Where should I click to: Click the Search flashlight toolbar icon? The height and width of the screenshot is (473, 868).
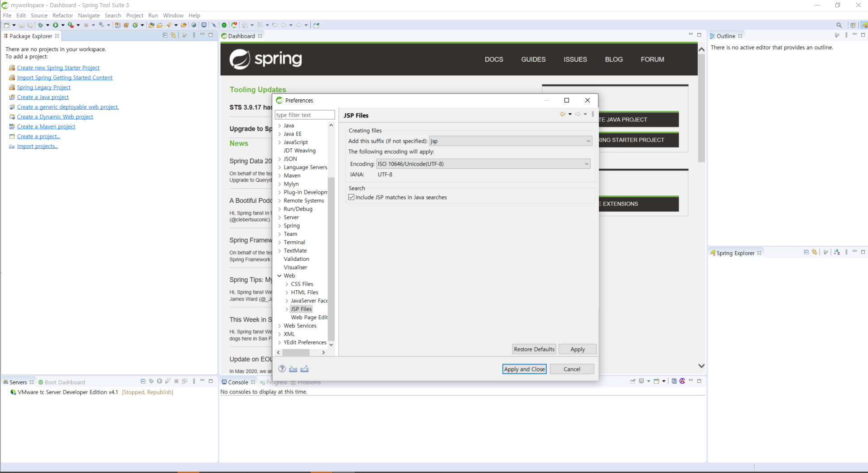coord(169,25)
